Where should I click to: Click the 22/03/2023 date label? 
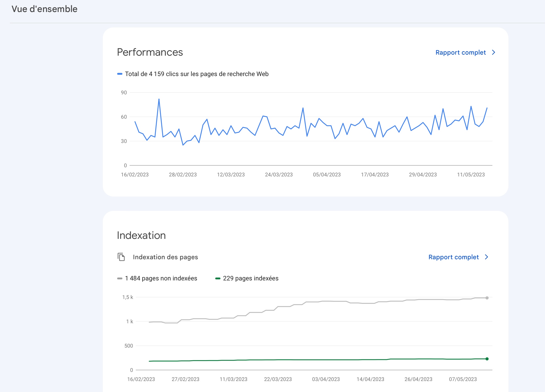(278, 379)
